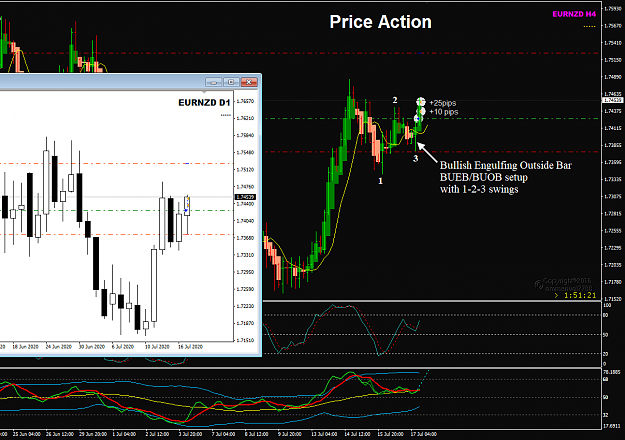Viewport: 625px width, 440px height.
Task: Click the 1.73680 level on D1 price axis
Action: [x=246, y=238]
